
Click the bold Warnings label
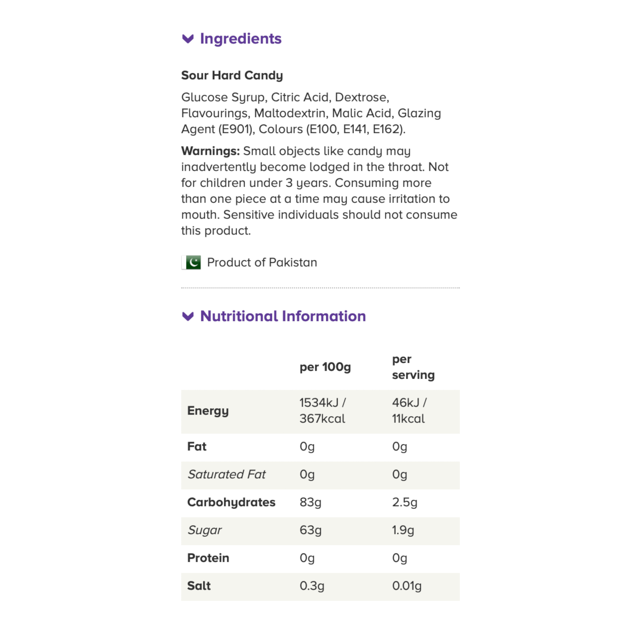[210, 151]
